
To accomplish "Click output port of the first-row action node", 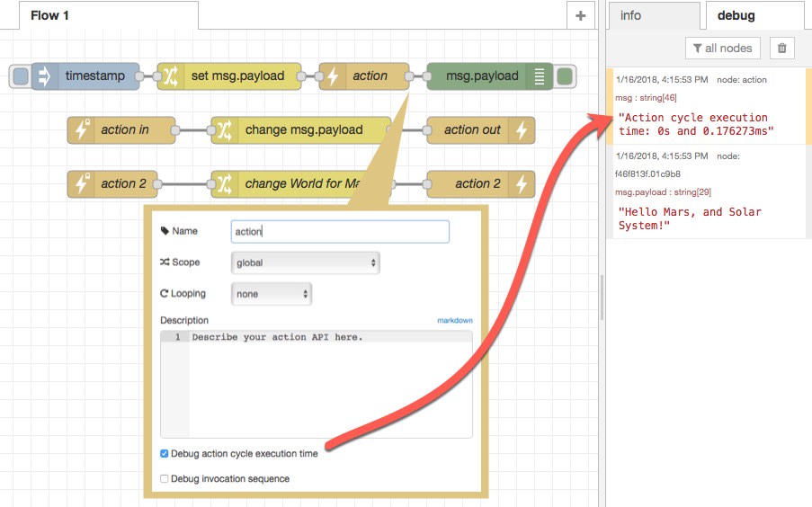I will pos(409,76).
